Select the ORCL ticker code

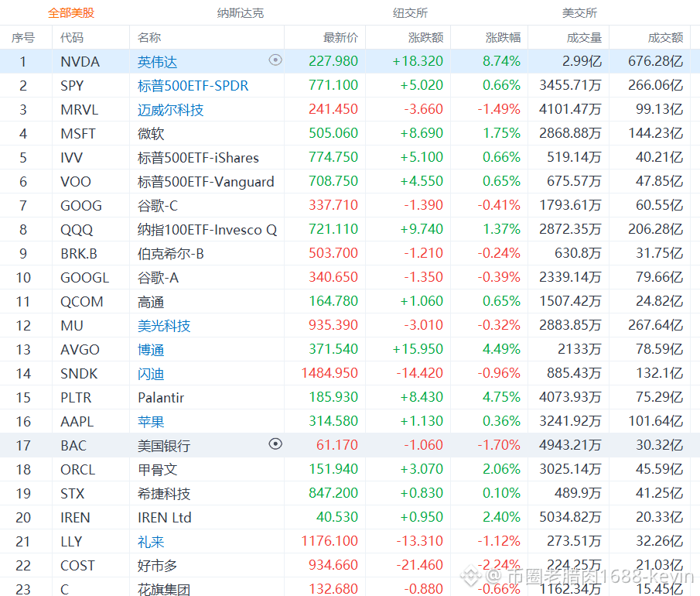point(78,470)
